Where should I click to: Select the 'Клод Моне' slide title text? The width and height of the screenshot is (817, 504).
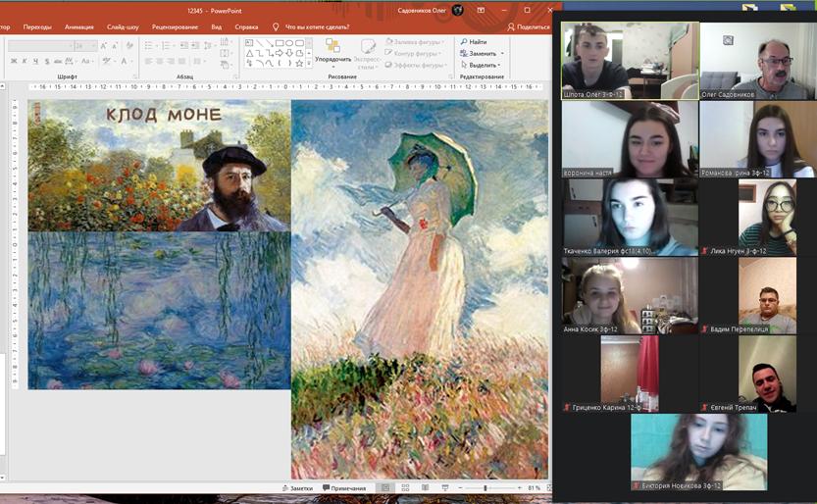164,115
